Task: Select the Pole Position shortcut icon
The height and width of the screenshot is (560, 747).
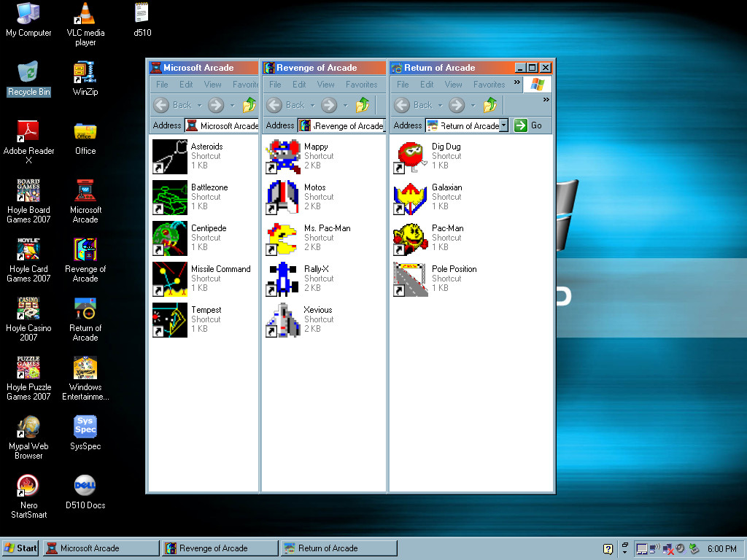Action: [411, 279]
